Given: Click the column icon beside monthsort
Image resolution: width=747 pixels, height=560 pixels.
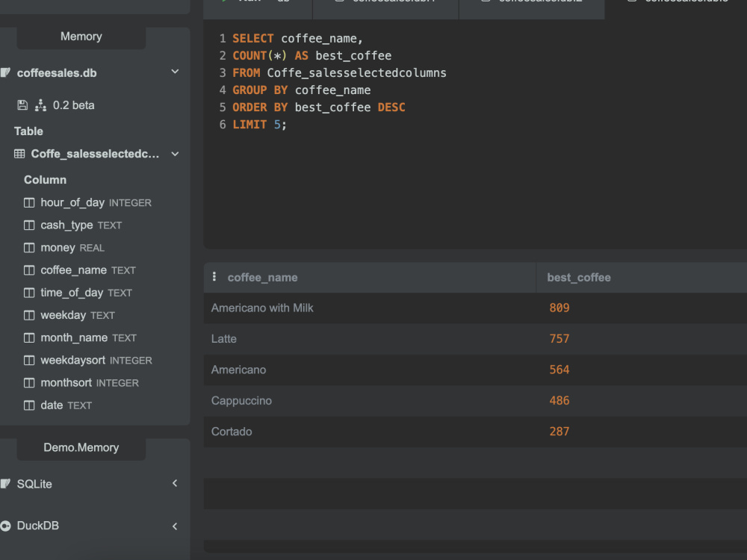Looking at the screenshot, I should click(x=29, y=383).
